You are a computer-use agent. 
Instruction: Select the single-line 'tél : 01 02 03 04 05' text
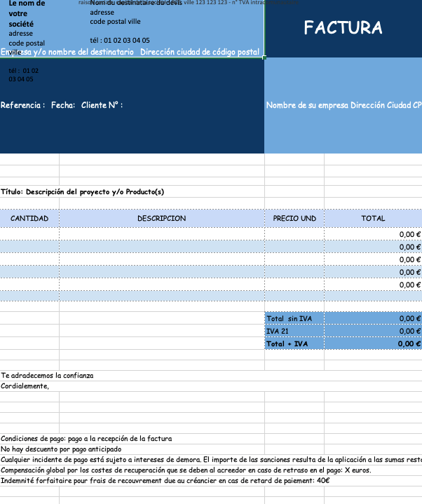click(120, 41)
